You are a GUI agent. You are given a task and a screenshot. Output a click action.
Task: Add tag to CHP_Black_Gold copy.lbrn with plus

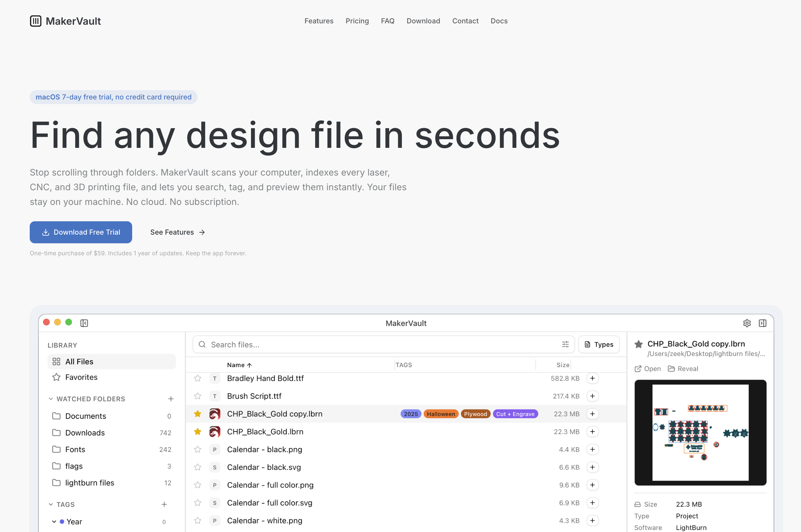592,414
